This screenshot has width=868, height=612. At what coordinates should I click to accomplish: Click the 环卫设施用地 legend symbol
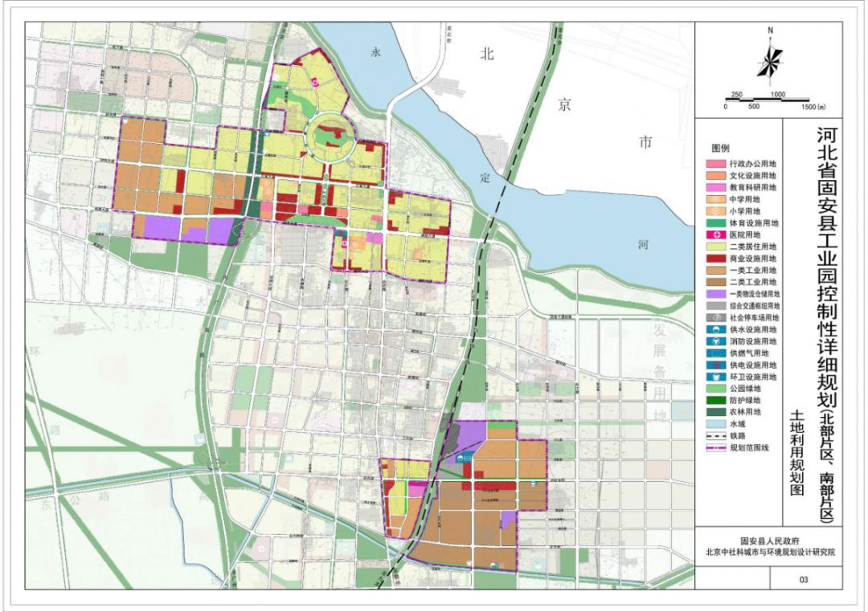(x=716, y=377)
